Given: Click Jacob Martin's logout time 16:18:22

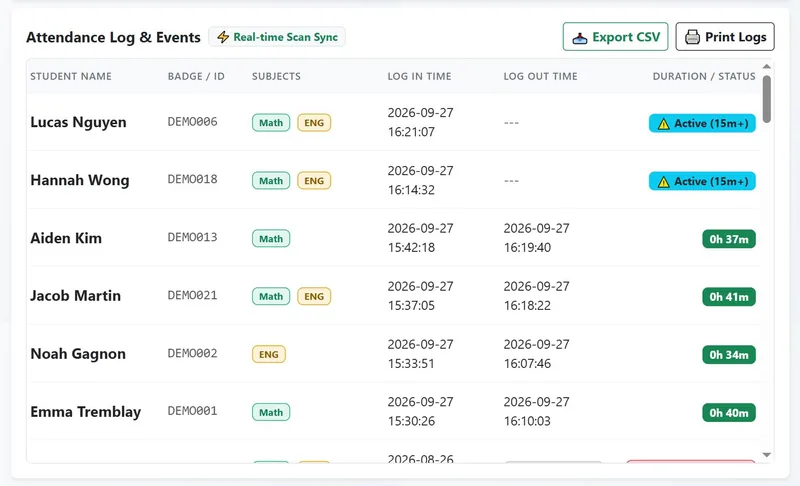Looking at the screenshot, I should coord(528,306).
